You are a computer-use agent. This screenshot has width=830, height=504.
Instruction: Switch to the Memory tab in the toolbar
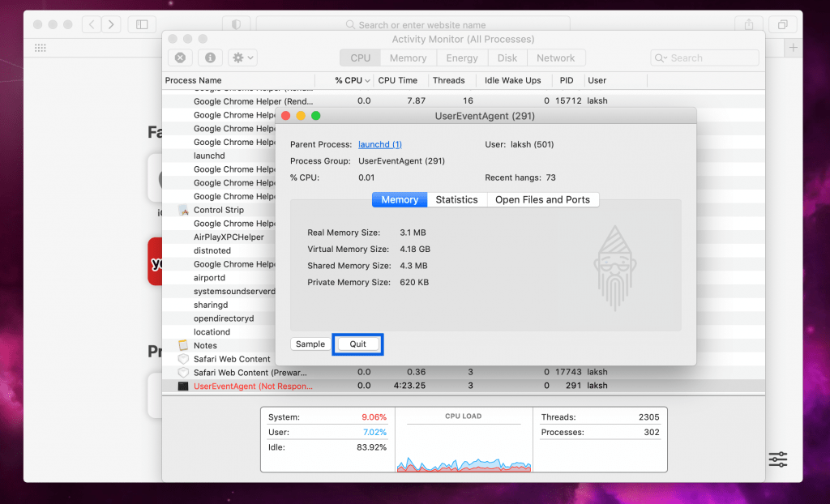(409, 58)
